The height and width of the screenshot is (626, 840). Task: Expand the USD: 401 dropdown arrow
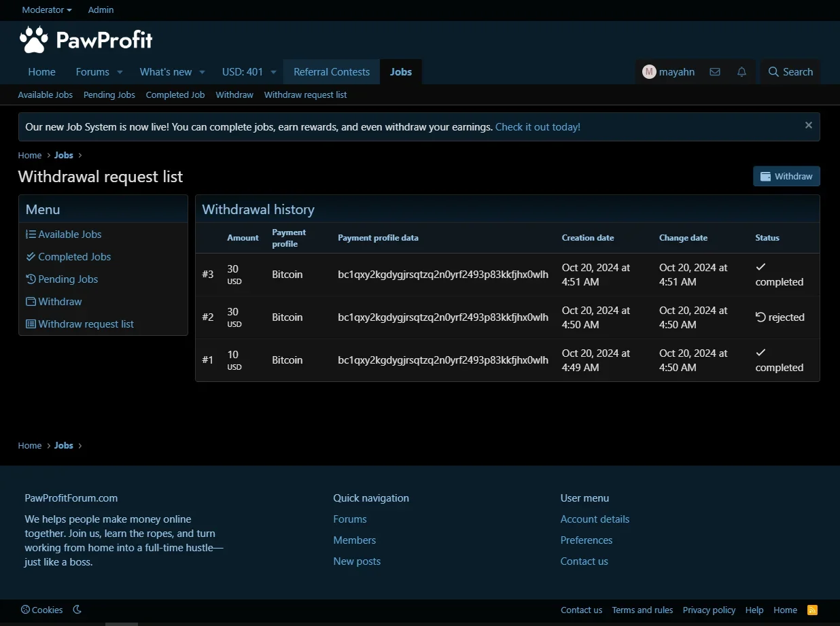point(273,72)
